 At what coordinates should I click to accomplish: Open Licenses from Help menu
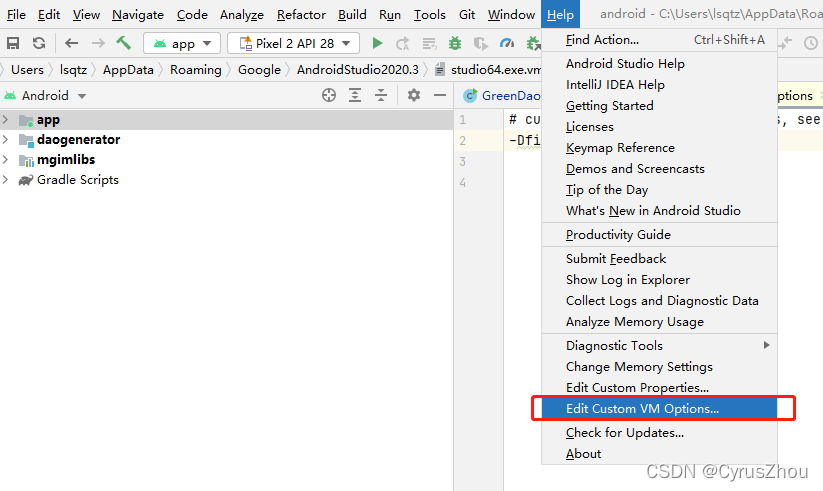click(x=659, y=127)
